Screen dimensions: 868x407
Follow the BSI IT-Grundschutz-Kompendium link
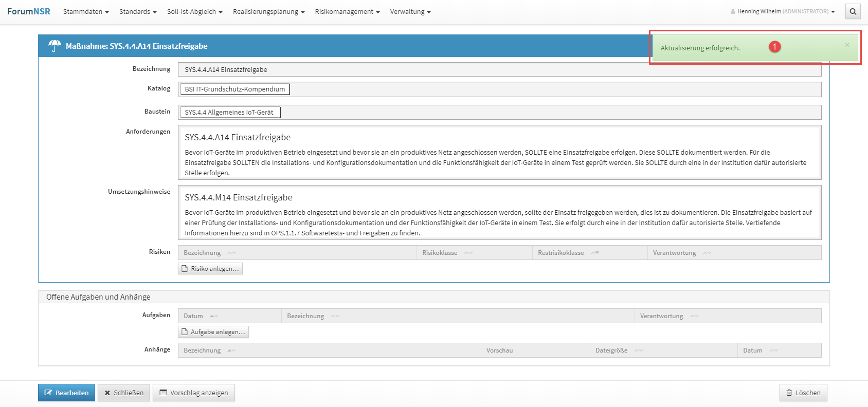pos(235,89)
